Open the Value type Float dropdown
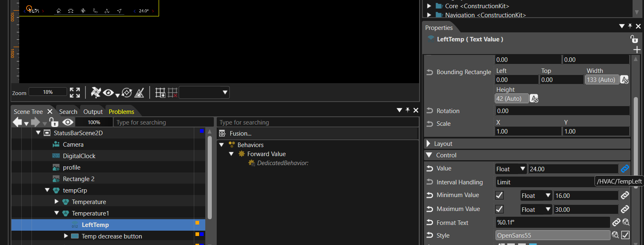This screenshot has width=644, height=245. (511, 169)
